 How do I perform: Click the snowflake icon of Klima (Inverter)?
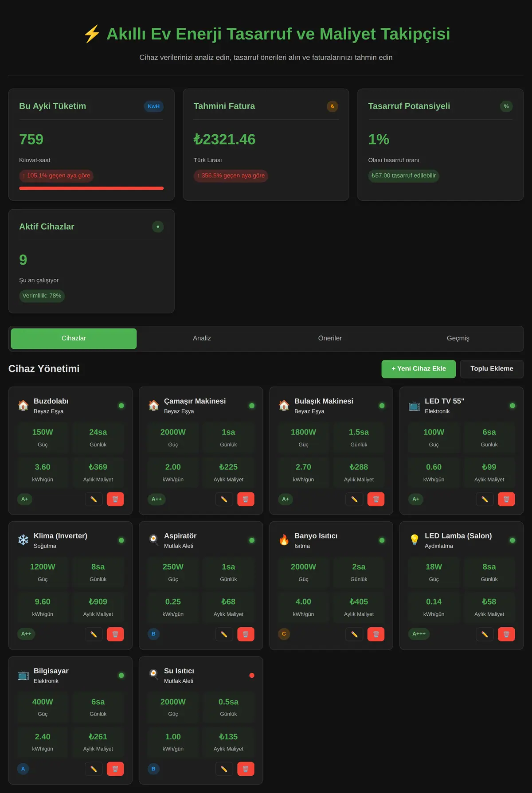coord(23,539)
